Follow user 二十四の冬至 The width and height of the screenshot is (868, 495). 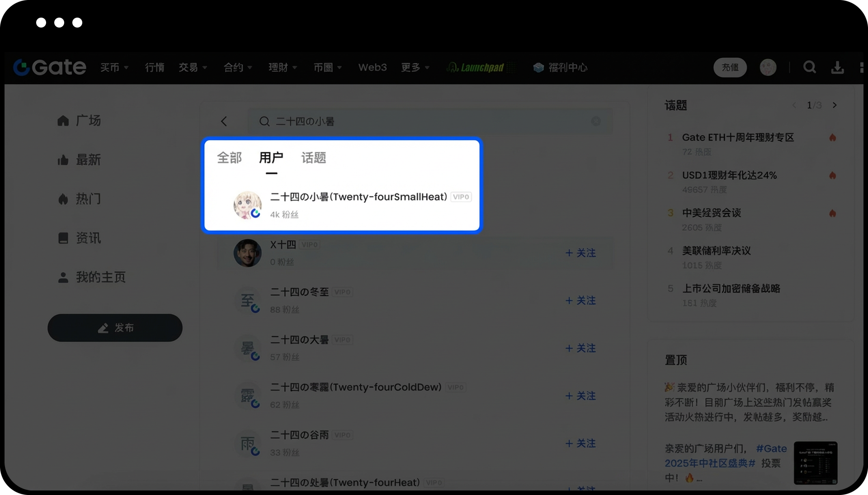(x=580, y=300)
